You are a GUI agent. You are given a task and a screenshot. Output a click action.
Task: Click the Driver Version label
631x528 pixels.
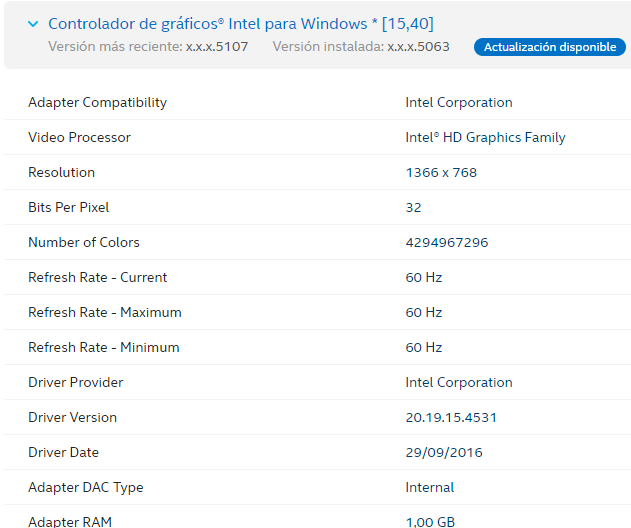coord(72,417)
